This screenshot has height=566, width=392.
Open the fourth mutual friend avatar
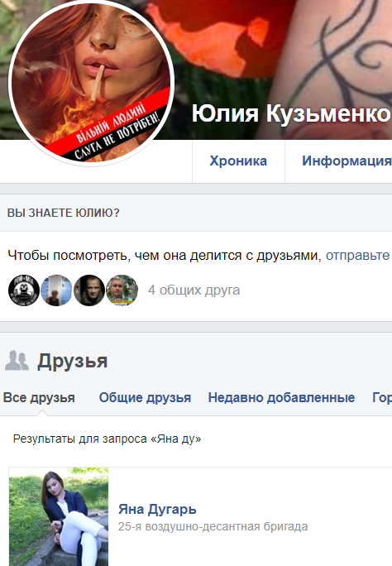point(122,290)
